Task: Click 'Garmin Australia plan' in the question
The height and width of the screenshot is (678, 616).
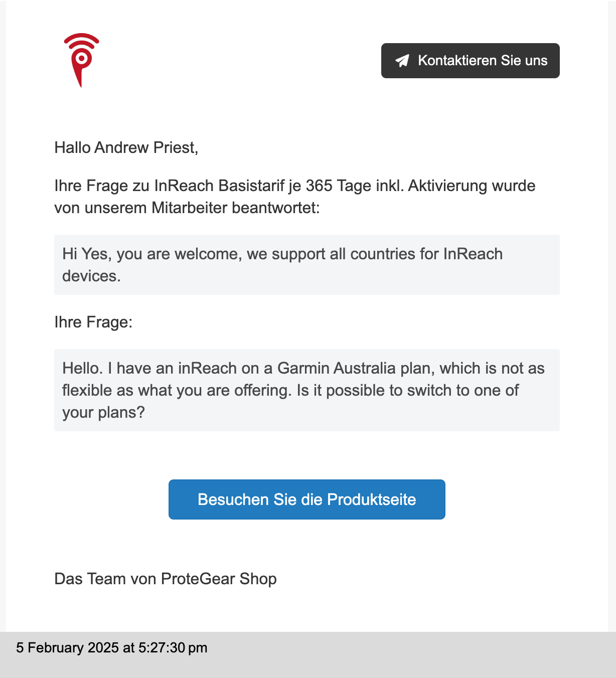Action: coord(356,368)
